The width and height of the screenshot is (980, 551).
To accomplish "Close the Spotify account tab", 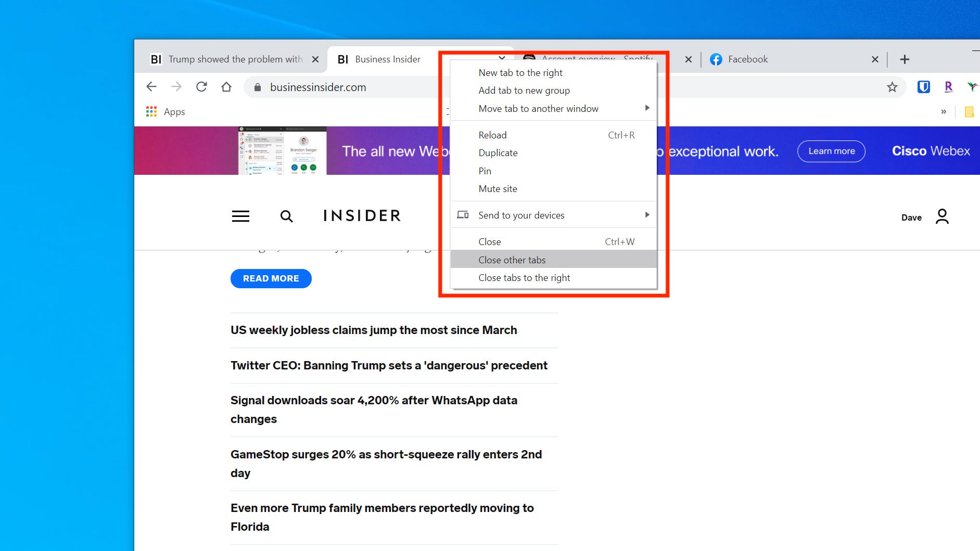I will [689, 59].
